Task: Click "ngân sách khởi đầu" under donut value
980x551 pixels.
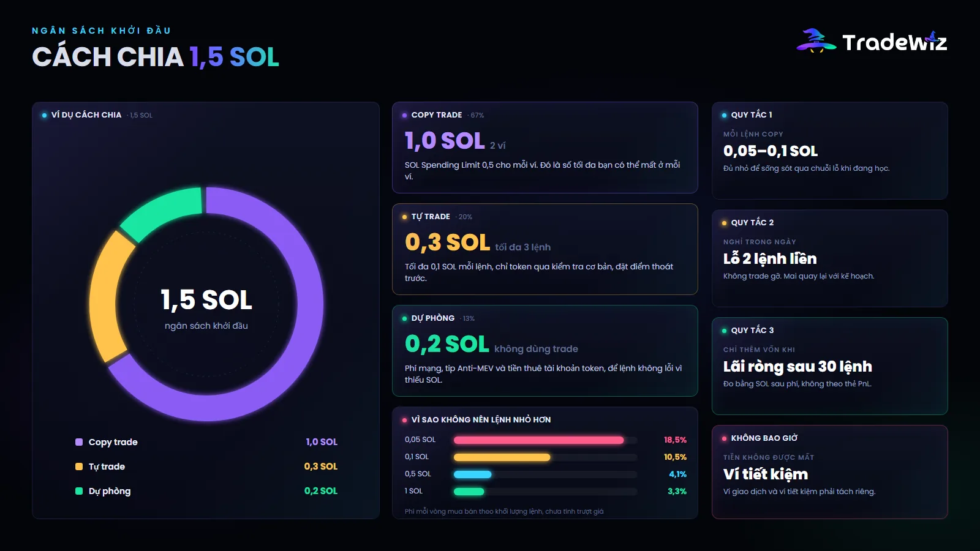Action: click(206, 326)
